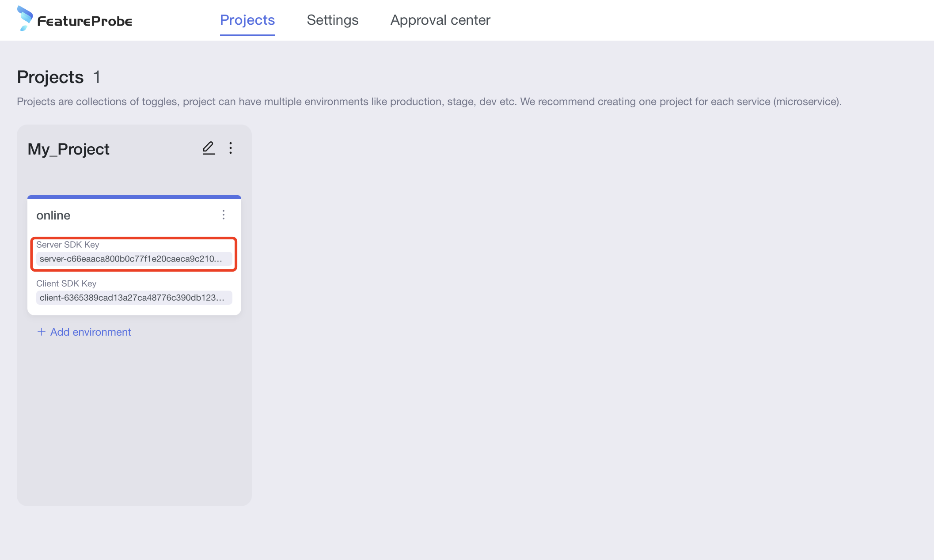Viewport: 934px width, 560px height.
Task: Copy the Client SDK Key value
Action: point(132,298)
